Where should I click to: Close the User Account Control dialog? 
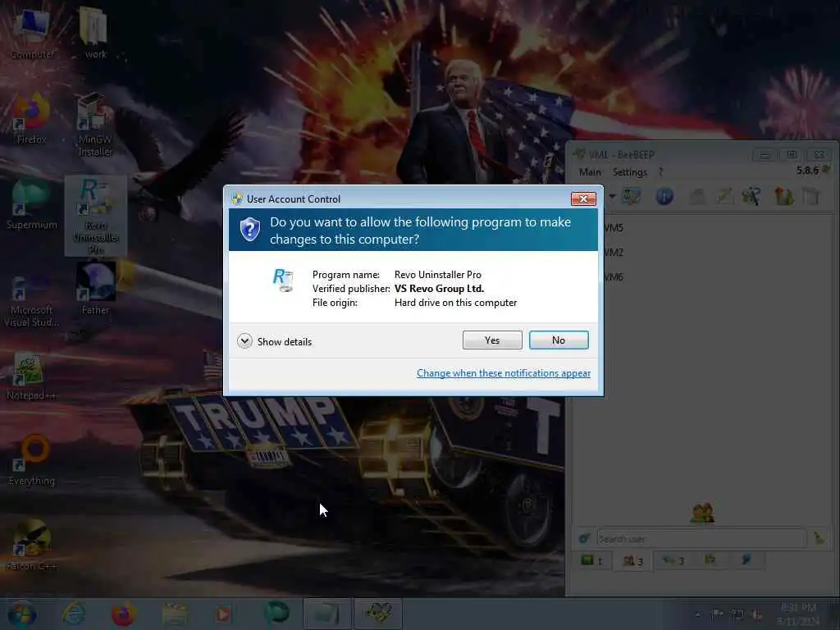click(583, 199)
